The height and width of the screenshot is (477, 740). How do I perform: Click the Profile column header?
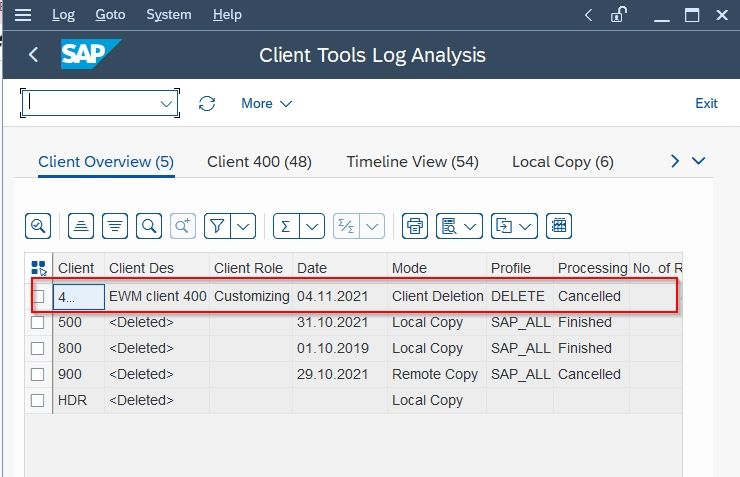coord(520,268)
